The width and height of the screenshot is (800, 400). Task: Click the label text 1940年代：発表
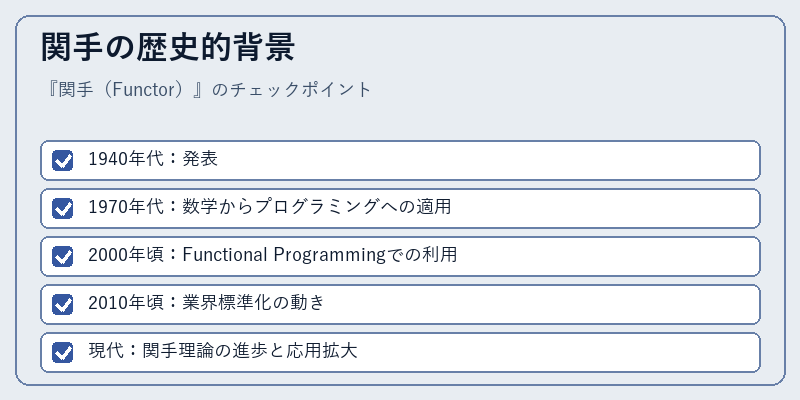pos(153,159)
